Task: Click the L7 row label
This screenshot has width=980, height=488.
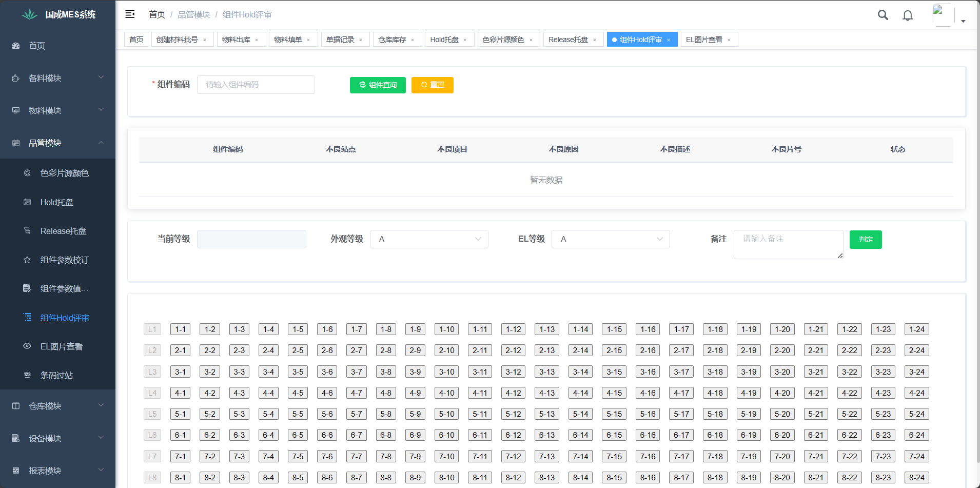Action: tap(152, 456)
